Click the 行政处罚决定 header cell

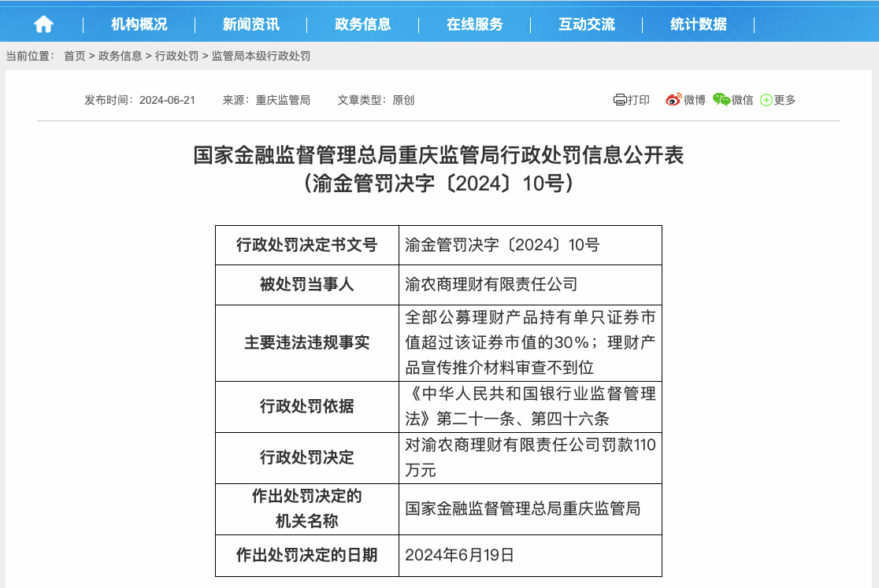306,458
